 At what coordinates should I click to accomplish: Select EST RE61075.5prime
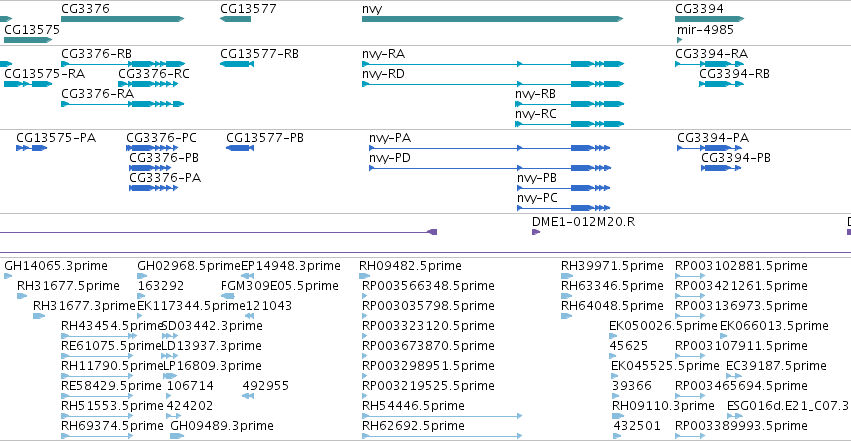(x=97, y=356)
